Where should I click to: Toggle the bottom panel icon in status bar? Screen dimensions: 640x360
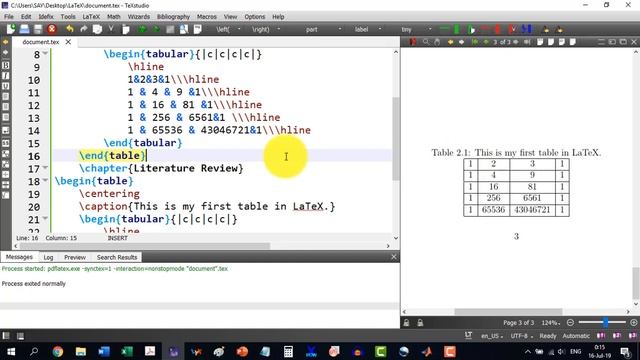click(20, 336)
